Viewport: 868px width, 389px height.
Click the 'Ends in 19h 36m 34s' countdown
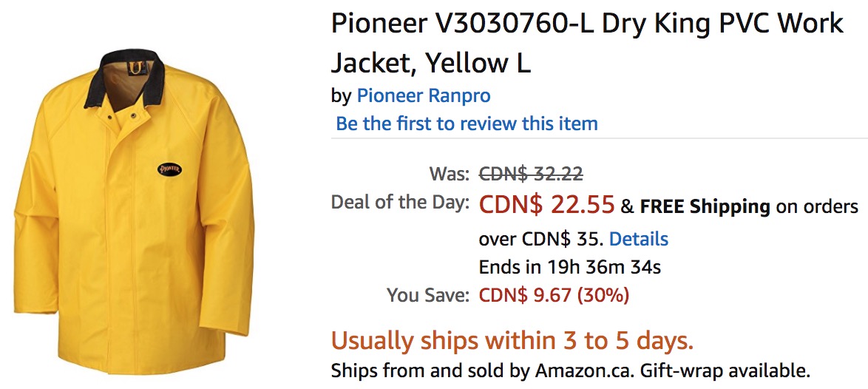click(x=569, y=267)
